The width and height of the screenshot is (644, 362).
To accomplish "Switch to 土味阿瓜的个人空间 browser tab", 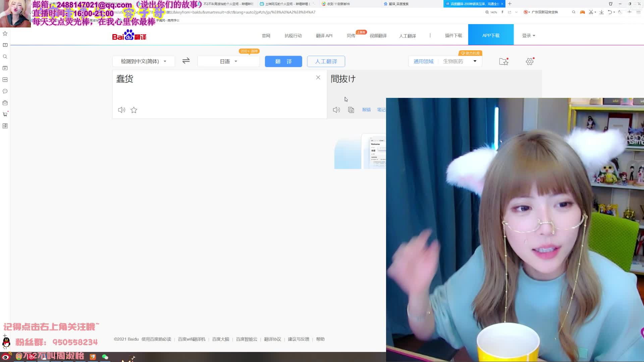I will coord(287,4).
